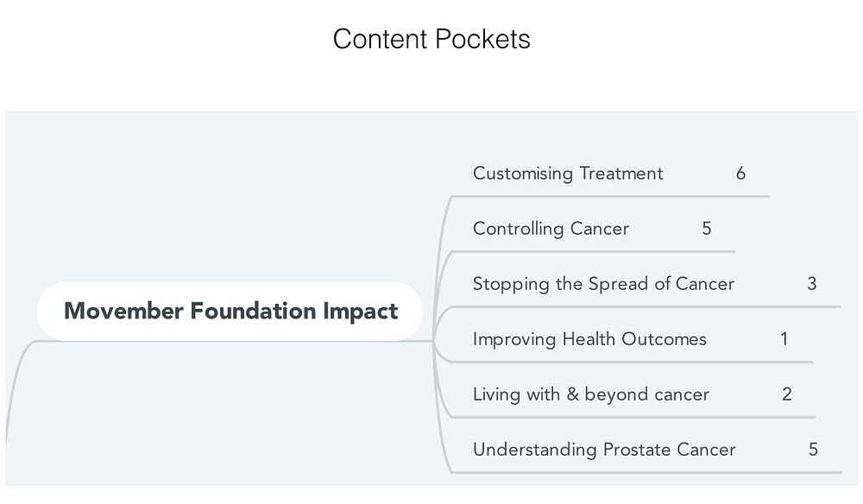
Task: Click number 3 beside Stopping the Spread
Action: coord(811,284)
